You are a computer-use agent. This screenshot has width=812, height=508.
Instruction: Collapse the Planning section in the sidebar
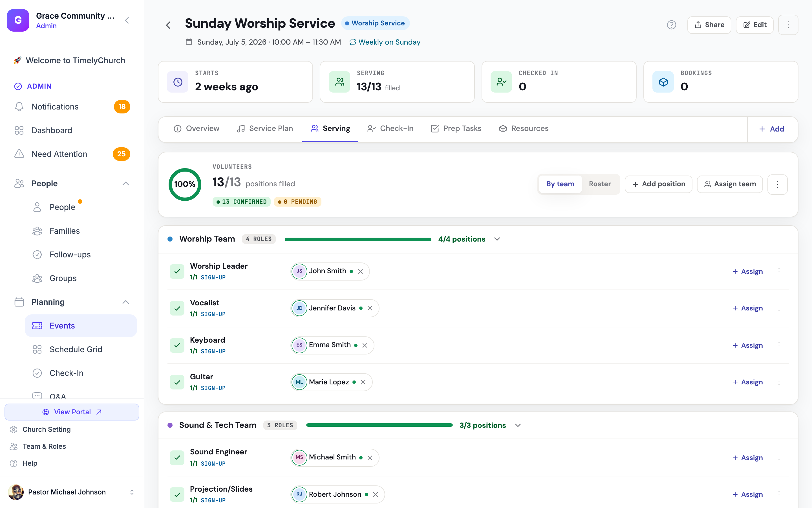pos(125,302)
